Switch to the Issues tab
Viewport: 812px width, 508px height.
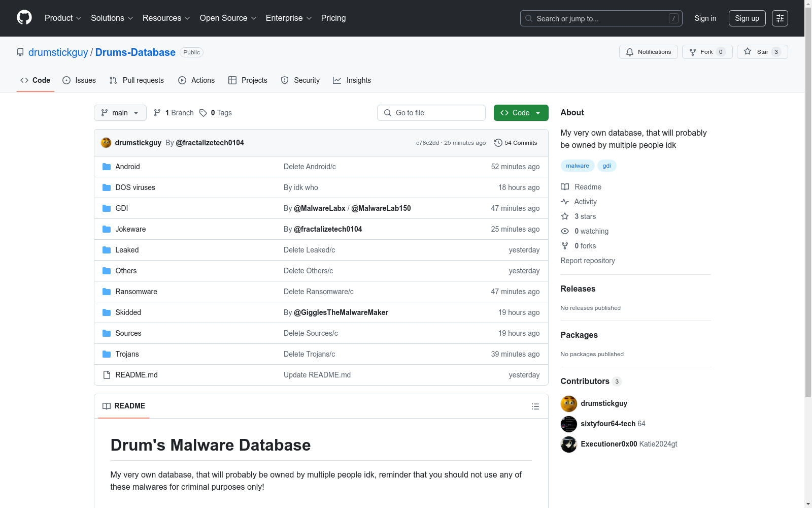[x=79, y=80]
